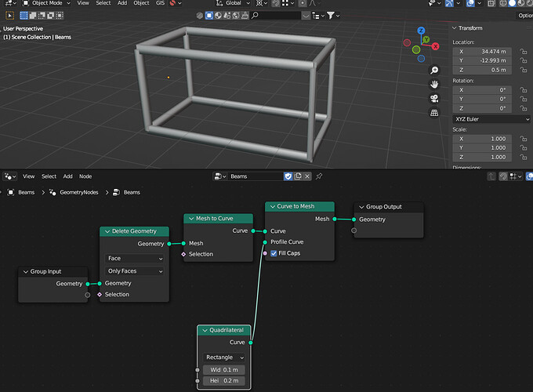Browse node groups dropdown beside Beams
The image size is (533, 392).
point(220,176)
